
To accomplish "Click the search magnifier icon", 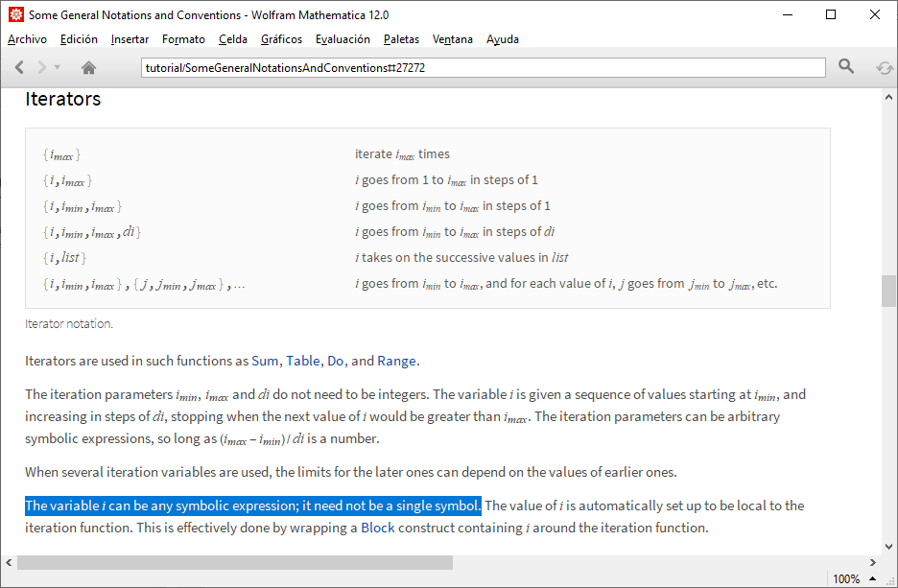I will click(846, 66).
